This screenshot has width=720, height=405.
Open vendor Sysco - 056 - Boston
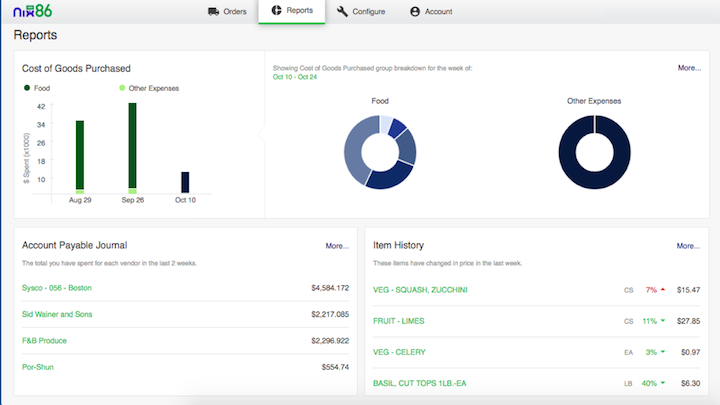(x=57, y=288)
